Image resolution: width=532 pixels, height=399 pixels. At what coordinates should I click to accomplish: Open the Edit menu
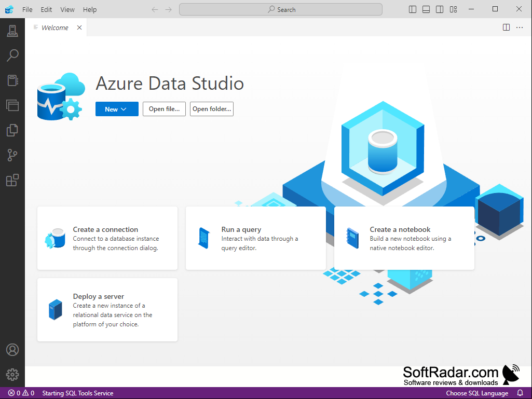tap(46, 9)
